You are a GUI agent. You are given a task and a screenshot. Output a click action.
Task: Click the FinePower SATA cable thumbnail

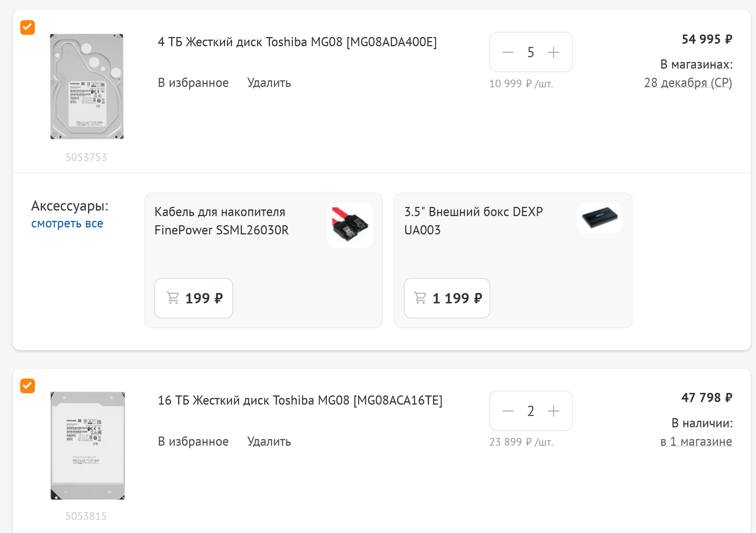(x=350, y=225)
